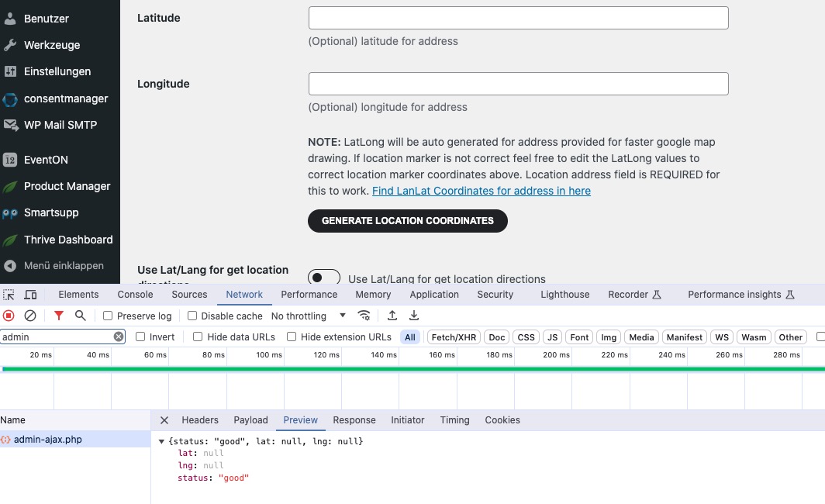Switch to the Console tab
The height and width of the screenshot is (504, 825).
(x=135, y=295)
